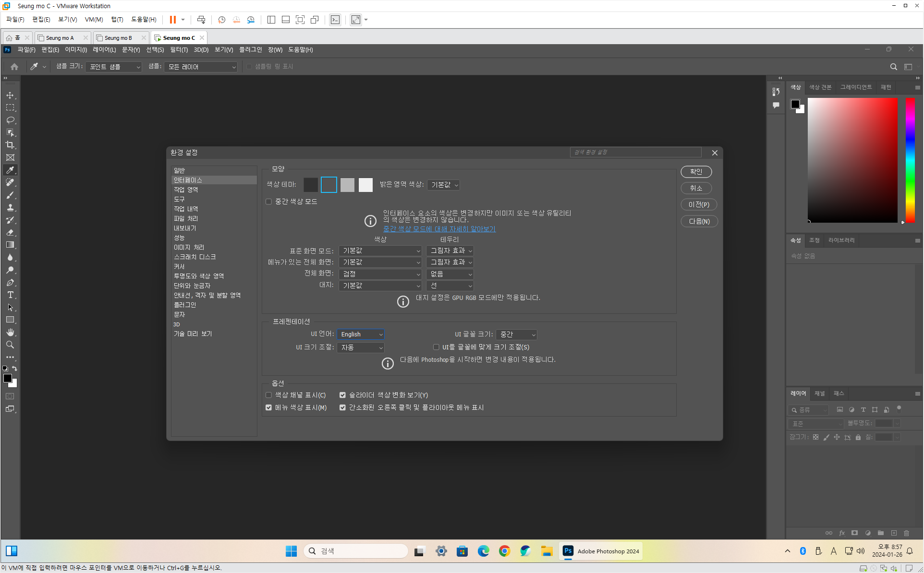Uncheck 메뉴 색상 표시 option
The width and height of the screenshot is (924, 573).
269,407
